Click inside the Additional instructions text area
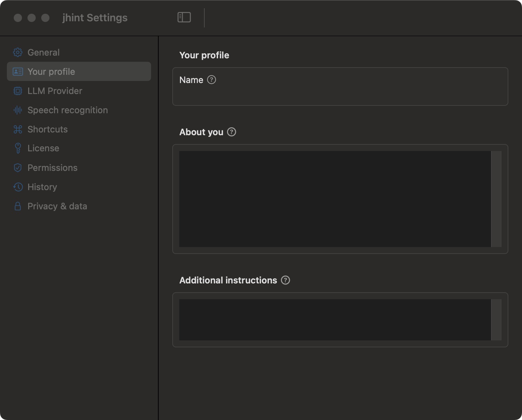This screenshot has height=420, width=522. tap(335, 320)
